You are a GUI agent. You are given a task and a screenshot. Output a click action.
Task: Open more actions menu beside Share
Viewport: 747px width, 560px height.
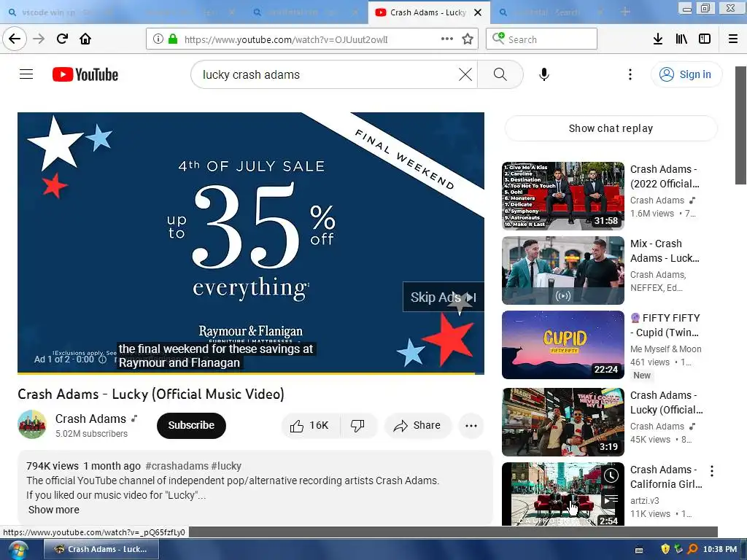[471, 426]
